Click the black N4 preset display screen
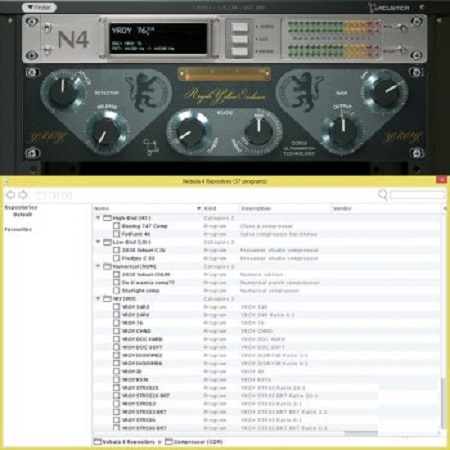450x450 pixels. point(159,38)
